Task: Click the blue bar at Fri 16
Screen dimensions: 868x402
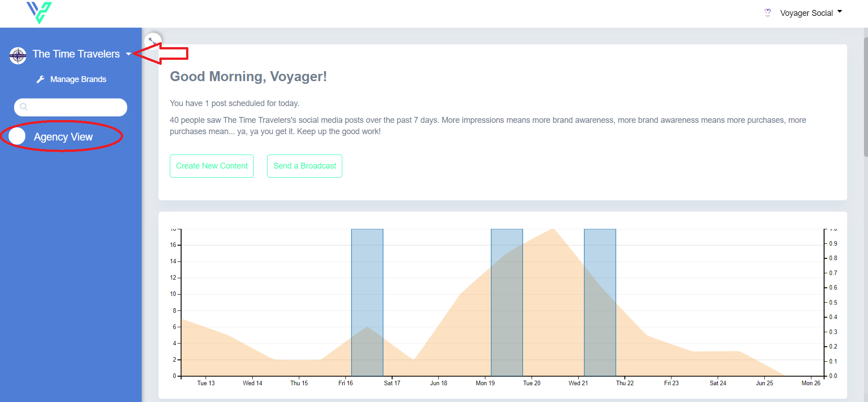Action: 367,302
